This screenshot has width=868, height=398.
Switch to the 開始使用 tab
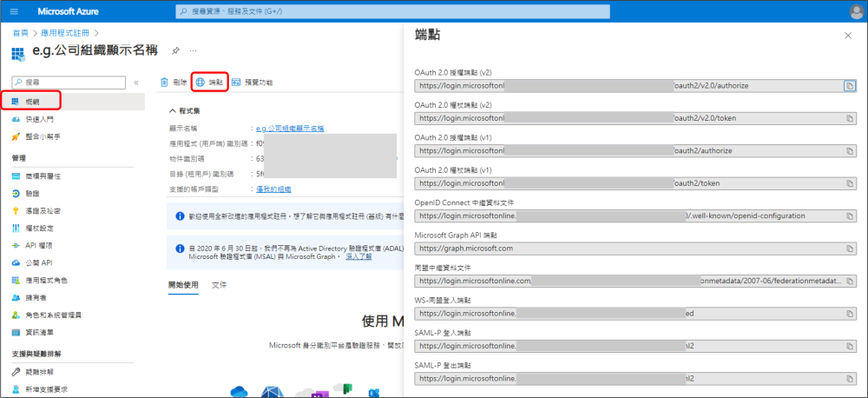183,285
